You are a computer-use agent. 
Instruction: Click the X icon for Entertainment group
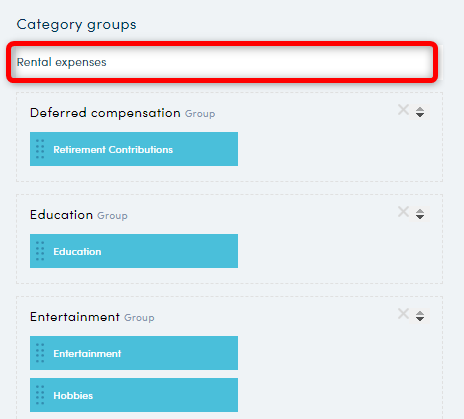403,314
